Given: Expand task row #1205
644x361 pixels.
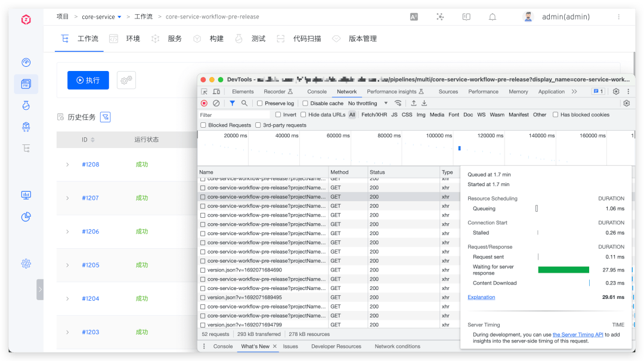Looking at the screenshot, I should point(68,265).
